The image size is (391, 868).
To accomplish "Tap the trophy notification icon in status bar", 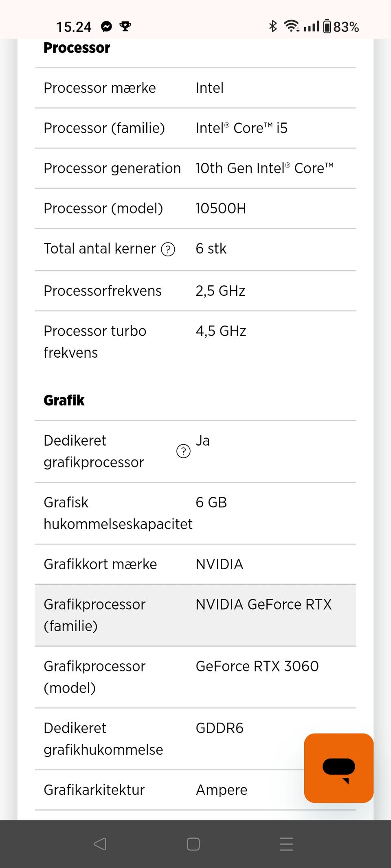I will [x=125, y=27].
